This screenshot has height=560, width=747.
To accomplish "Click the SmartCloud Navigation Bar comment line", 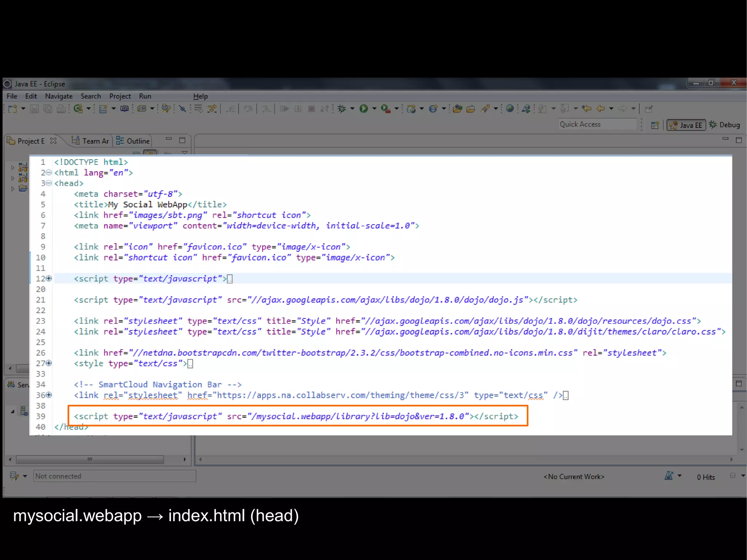I will [158, 385].
